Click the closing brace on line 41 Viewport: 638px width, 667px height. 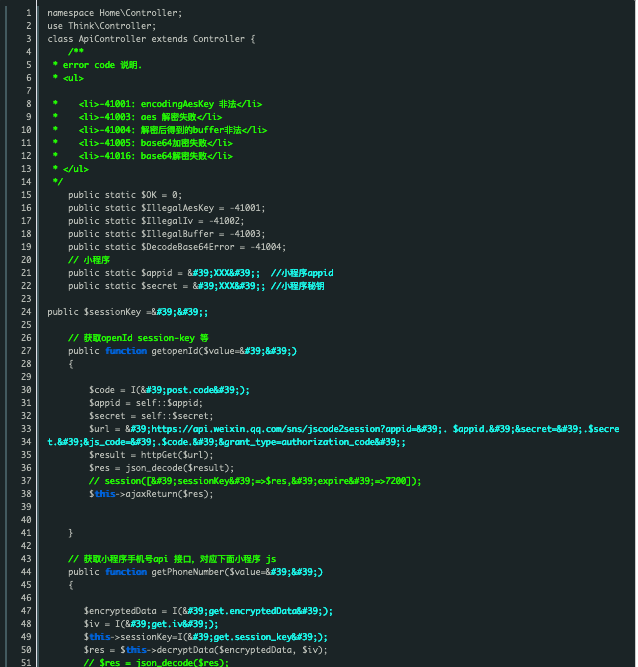pos(71,533)
